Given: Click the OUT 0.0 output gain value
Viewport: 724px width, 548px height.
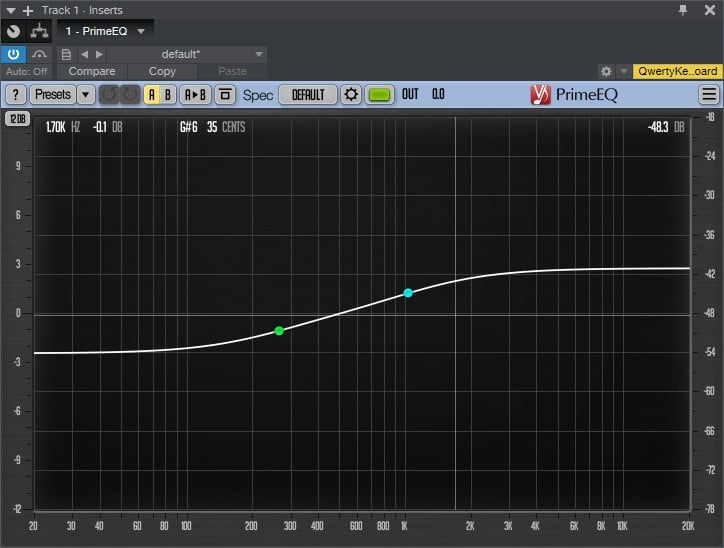Looking at the screenshot, I should coord(423,95).
